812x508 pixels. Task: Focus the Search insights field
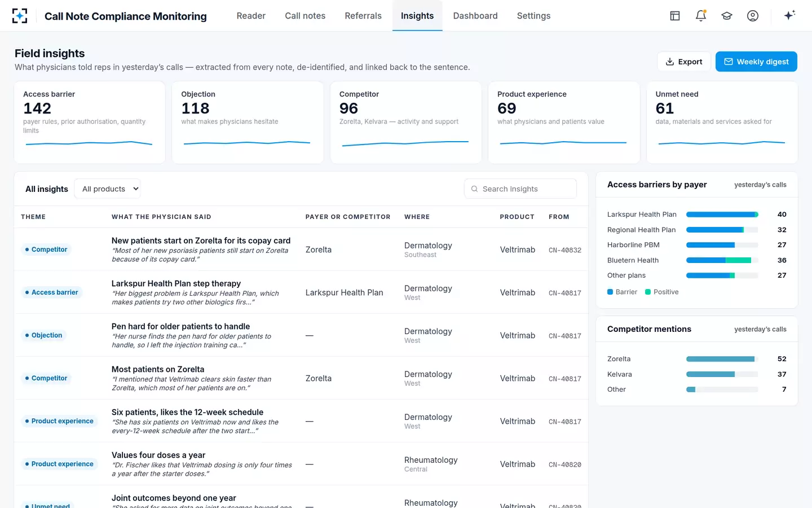coord(520,189)
